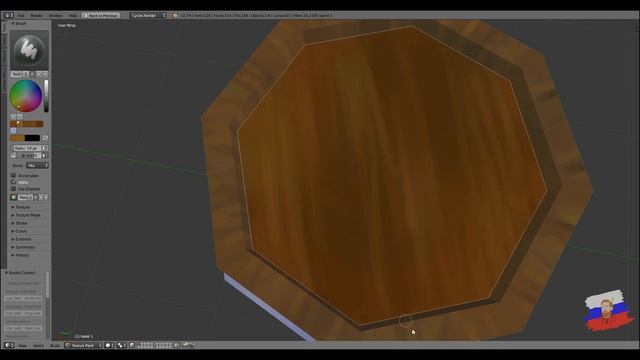
Task: Click the second small icon under color wheel
Action: pyautogui.click(x=20, y=117)
